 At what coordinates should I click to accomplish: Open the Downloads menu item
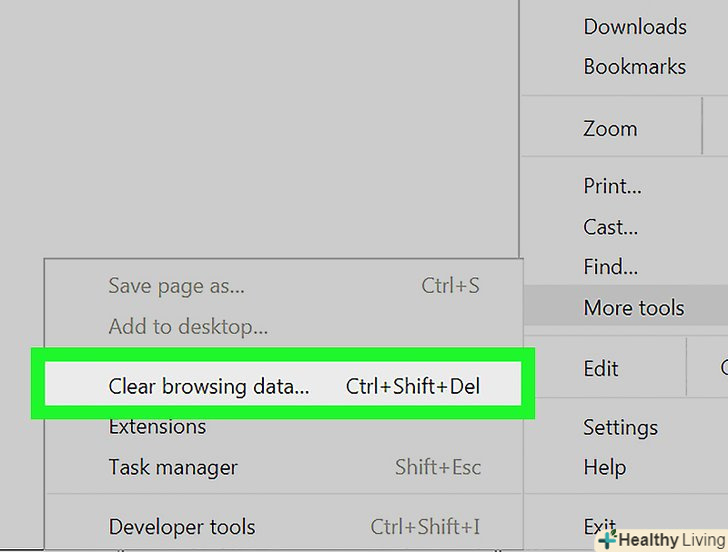[635, 26]
